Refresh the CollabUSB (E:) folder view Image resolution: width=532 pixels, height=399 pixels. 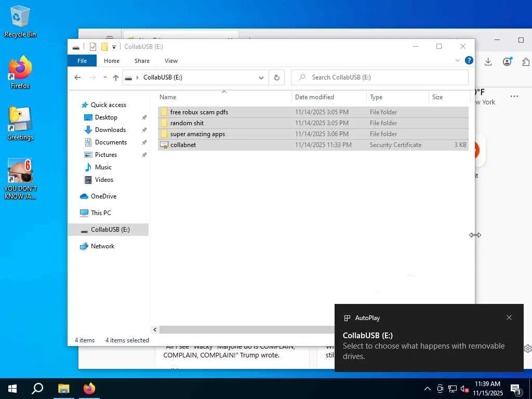276,78
